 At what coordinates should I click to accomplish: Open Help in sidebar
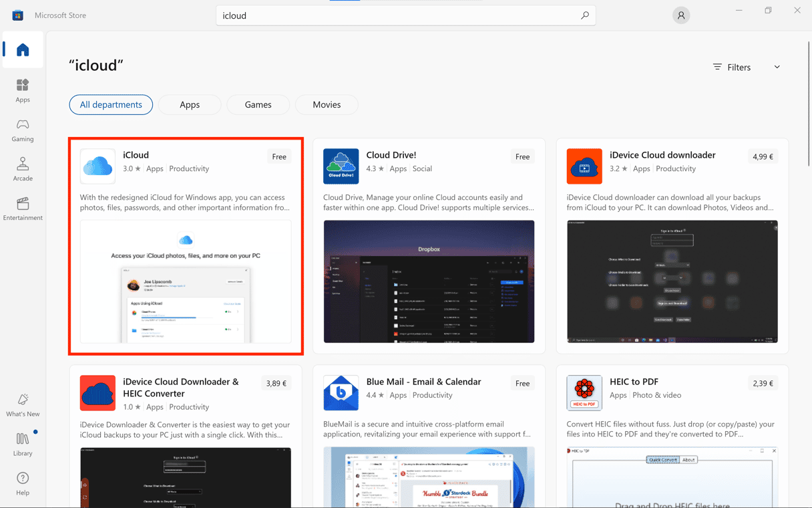[x=23, y=484]
